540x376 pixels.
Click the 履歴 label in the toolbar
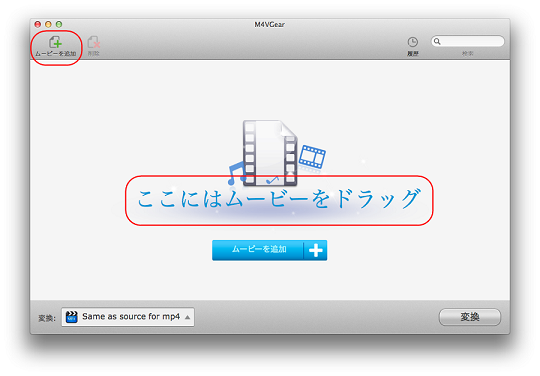click(x=413, y=54)
